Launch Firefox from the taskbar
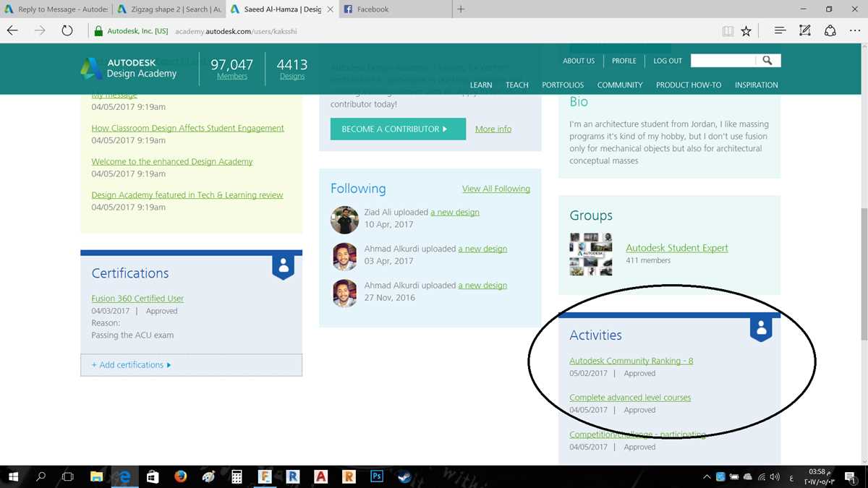 181,476
